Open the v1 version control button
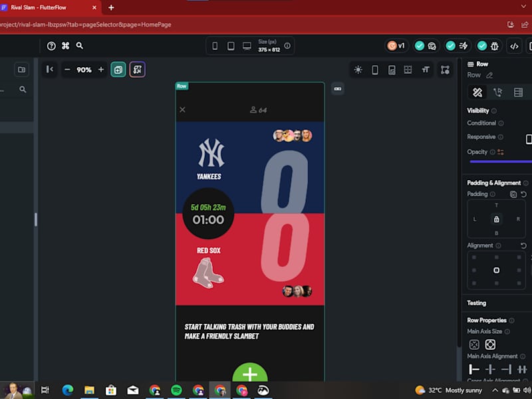532x399 pixels. [396, 46]
